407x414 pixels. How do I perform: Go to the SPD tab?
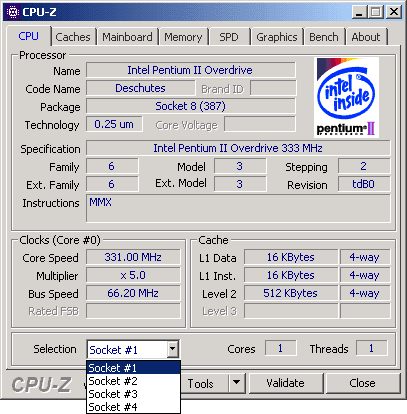tap(229, 37)
